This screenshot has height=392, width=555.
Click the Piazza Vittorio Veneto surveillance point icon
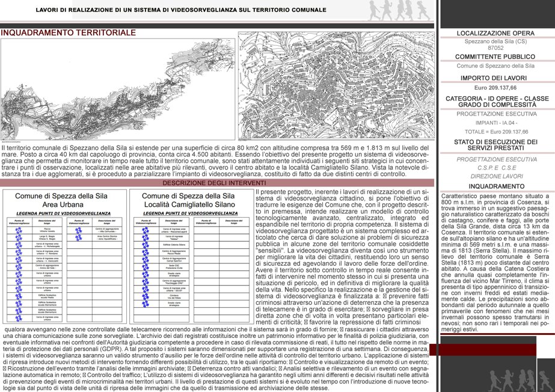(19, 230)
